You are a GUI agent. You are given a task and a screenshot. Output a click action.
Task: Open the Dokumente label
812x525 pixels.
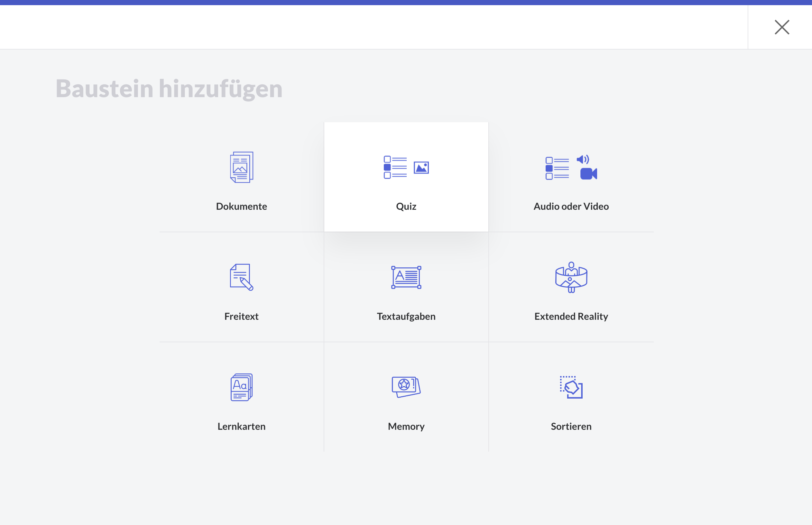[x=241, y=206]
